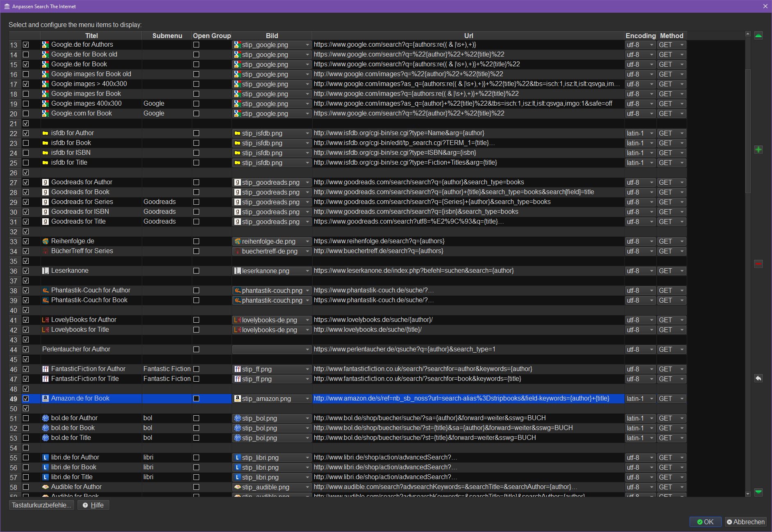
Task: Open Method dropdown for 'bol.de for Book'
Action: click(672, 428)
